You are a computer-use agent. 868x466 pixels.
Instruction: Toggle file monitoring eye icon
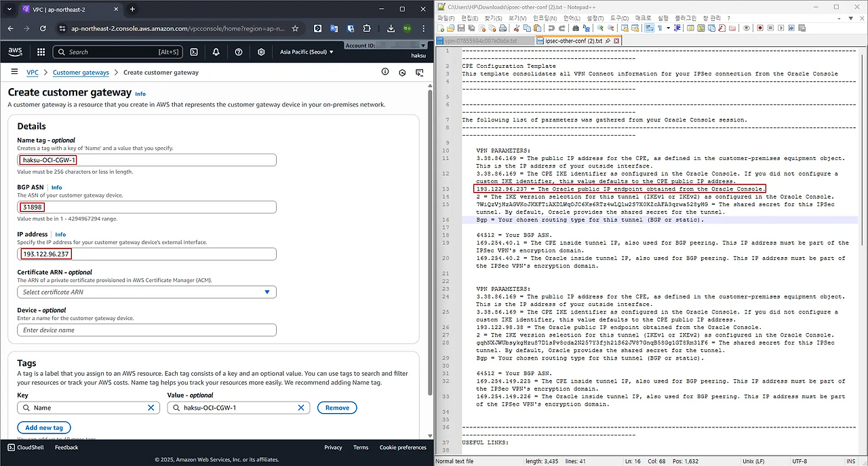click(x=746, y=28)
